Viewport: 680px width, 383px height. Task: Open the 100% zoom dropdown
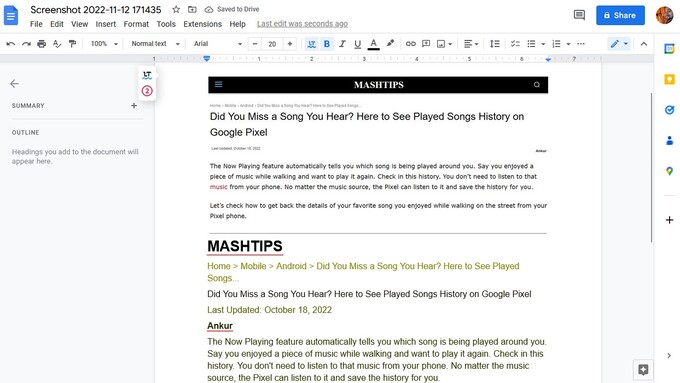[x=104, y=44]
